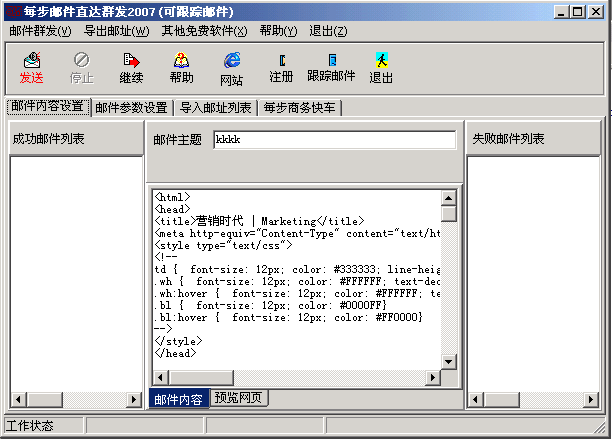The image size is (612, 439).
Task: Click inside the HTML mail content editor
Action: pyautogui.click(x=297, y=280)
